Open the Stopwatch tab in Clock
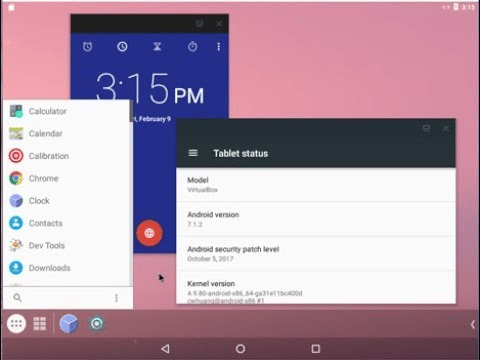Screen dimensions: 480x360 192,46
